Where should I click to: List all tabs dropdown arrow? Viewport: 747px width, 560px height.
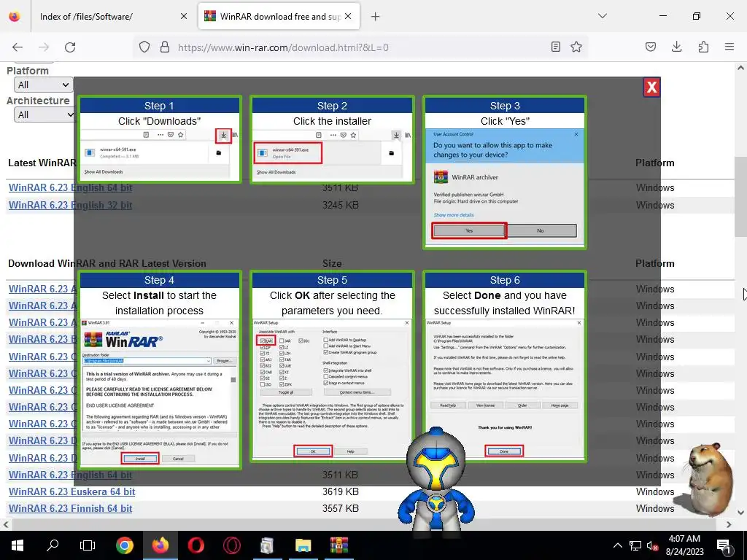point(602,16)
